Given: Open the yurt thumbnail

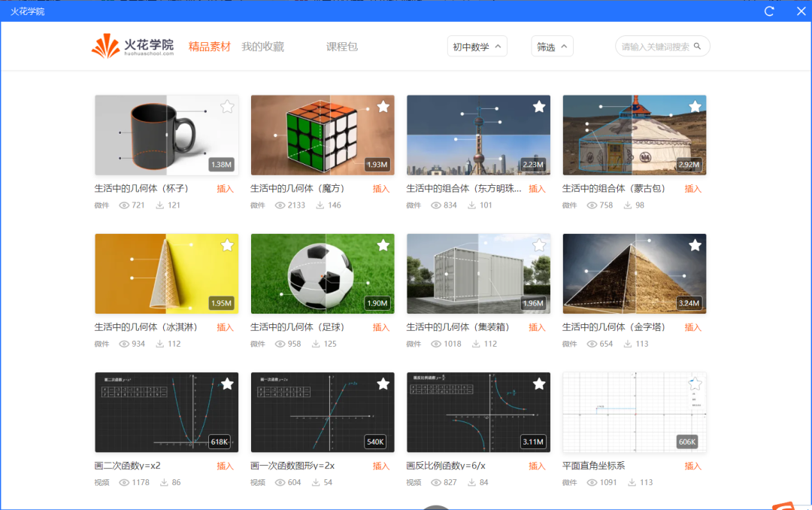Looking at the screenshot, I should tap(635, 135).
